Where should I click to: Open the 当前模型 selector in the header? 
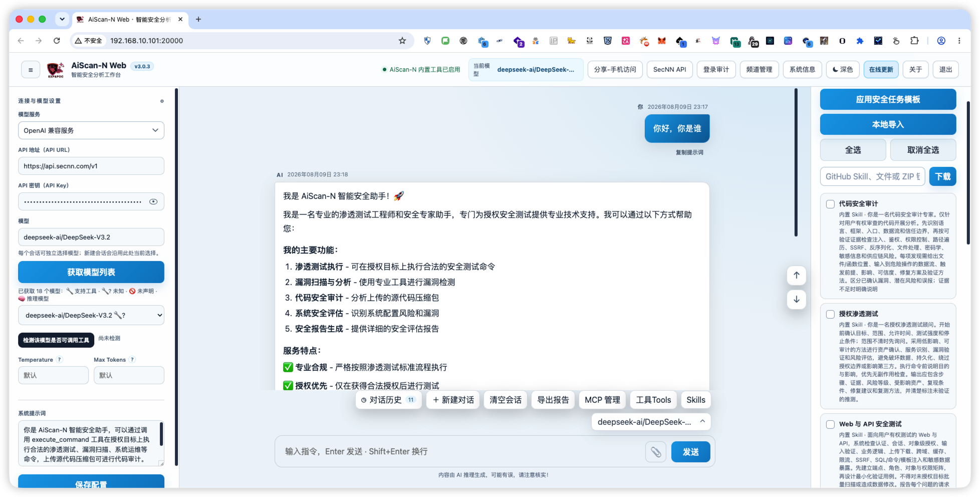coord(526,70)
